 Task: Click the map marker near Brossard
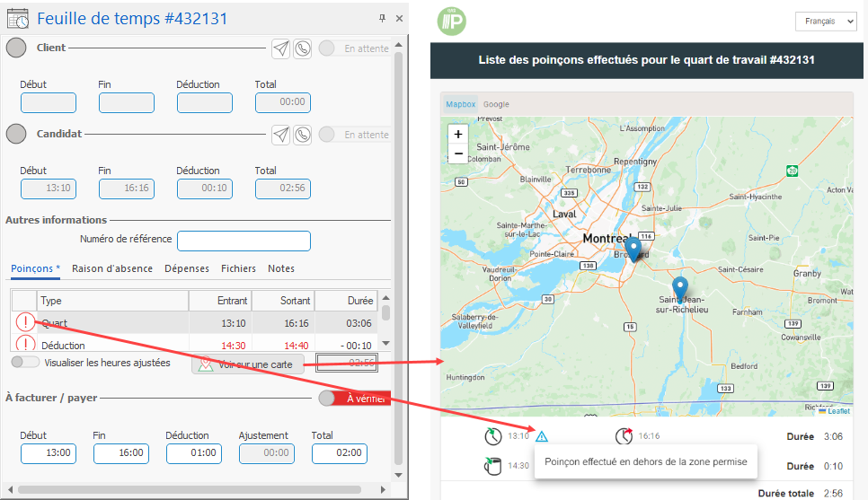633,249
